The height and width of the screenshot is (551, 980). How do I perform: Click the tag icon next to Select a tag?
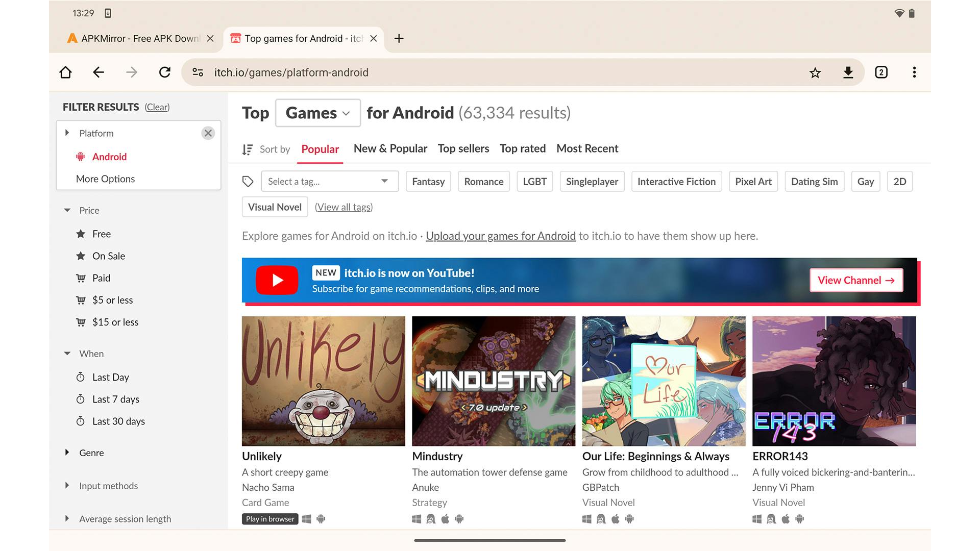(x=248, y=181)
